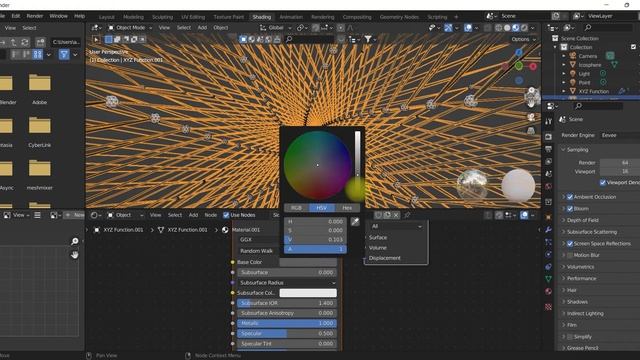The image size is (640, 360).
Task: Expand the Volume entry
Action: (378, 248)
